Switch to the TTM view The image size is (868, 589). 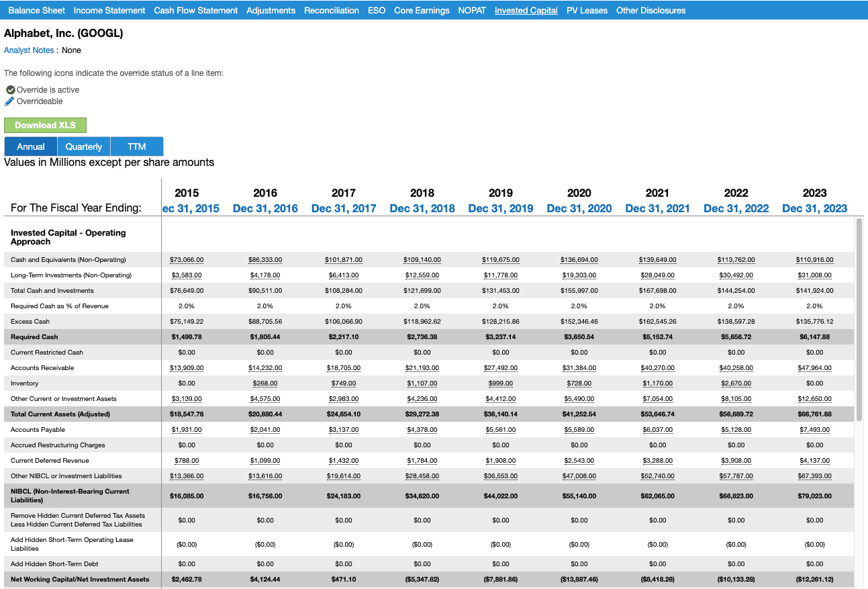tap(137, 146)
